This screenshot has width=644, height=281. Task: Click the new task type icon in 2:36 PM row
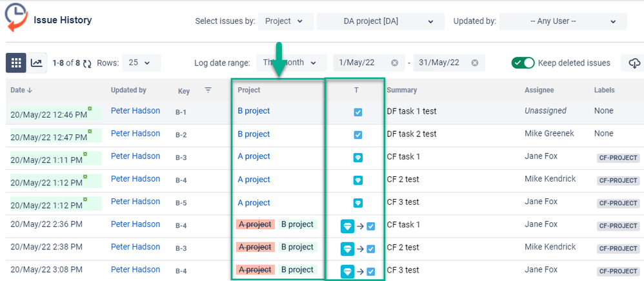click(371, 226)
